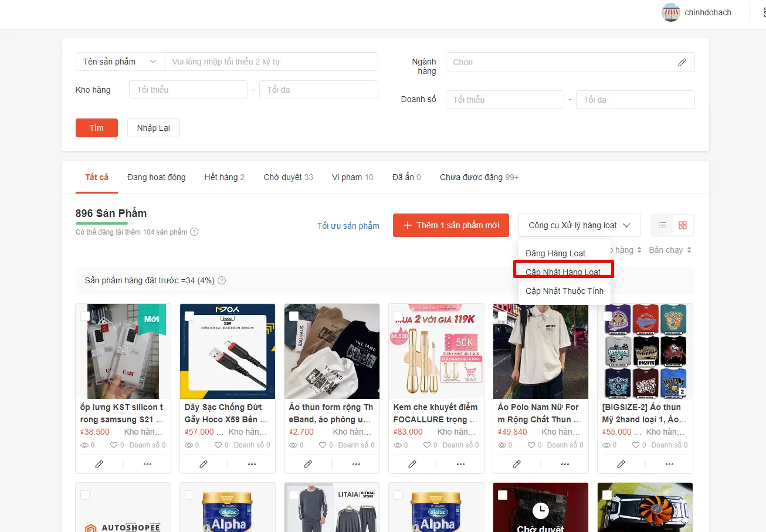Tick the Dây Sạc Hoco X59 checkbox

click(189, 316)
